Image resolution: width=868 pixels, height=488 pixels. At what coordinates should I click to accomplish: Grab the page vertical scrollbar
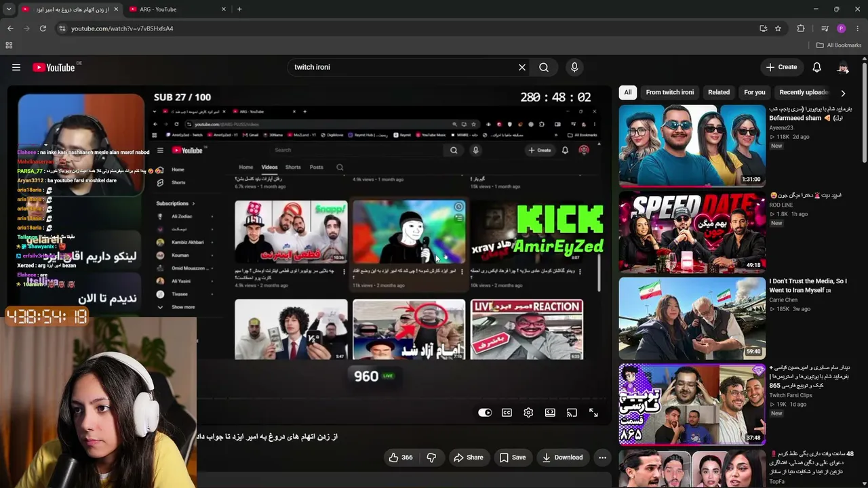coord(865,112)
